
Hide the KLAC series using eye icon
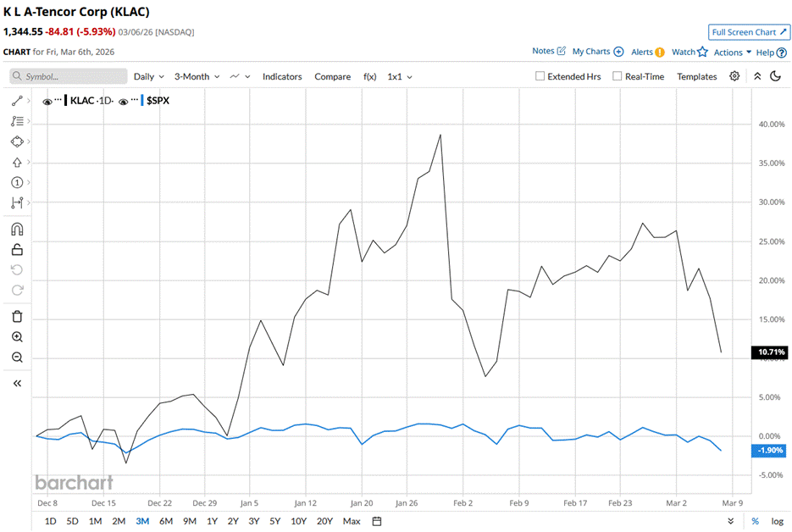(x=47, y=101)
